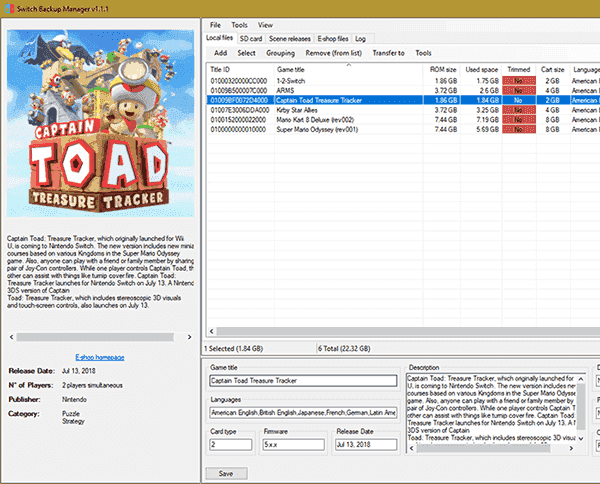This screenshot has height=484, width=600.
Task: Click the Switch Backup Manager app icon
Action: click(x=9, y=8)
